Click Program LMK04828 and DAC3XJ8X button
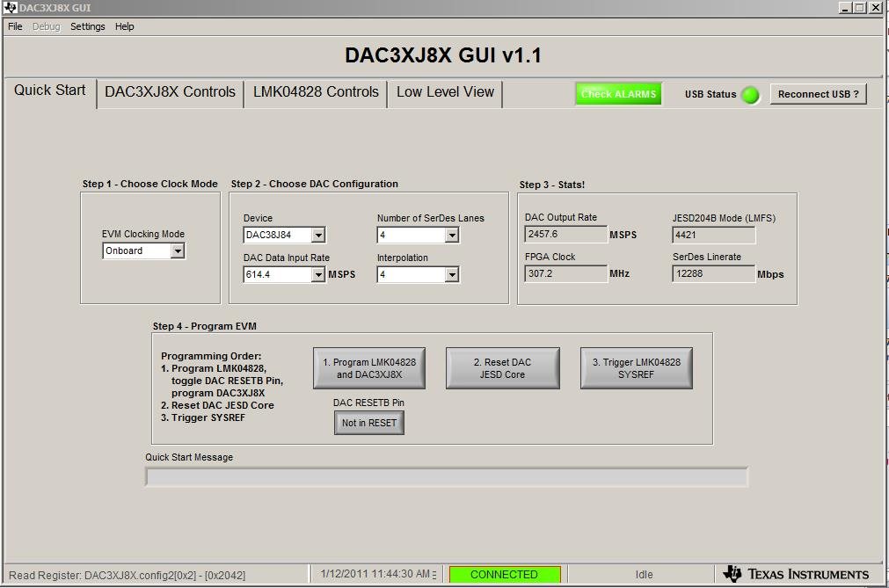This screenshot has height=588, width=889. tap(369, 368)
